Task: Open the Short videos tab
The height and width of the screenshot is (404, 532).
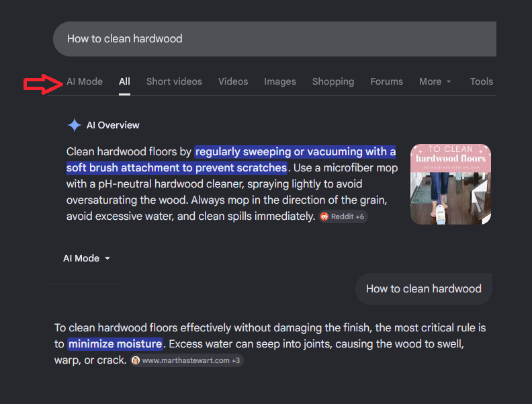Action: 174,81
